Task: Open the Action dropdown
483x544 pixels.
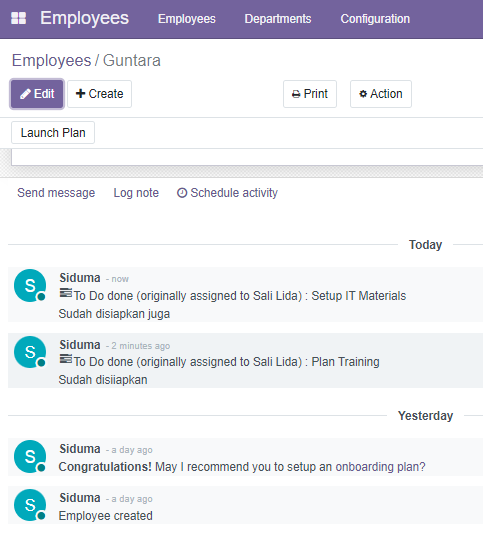Action: [x=381, y=94]
